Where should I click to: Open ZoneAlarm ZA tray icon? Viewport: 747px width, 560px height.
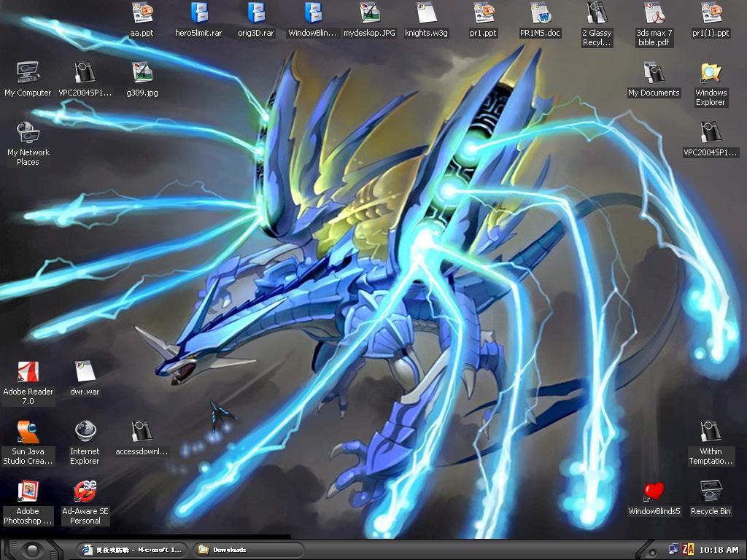[688, 550]
